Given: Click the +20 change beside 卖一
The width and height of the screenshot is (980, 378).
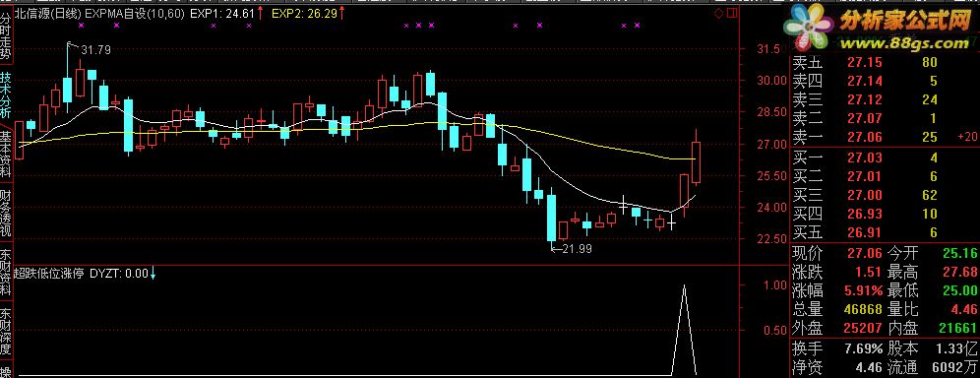Looking at the screenshot, I should [x=967, y=136].
